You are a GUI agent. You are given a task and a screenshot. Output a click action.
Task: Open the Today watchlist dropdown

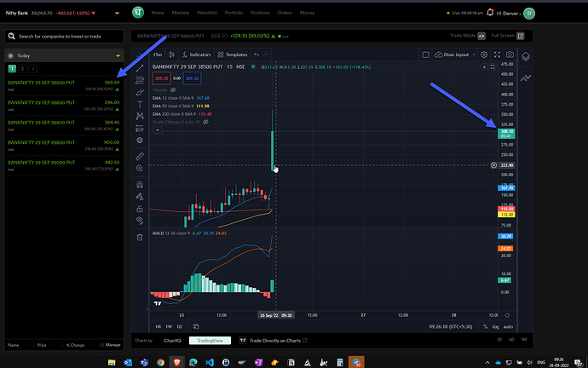click(118, 56)
